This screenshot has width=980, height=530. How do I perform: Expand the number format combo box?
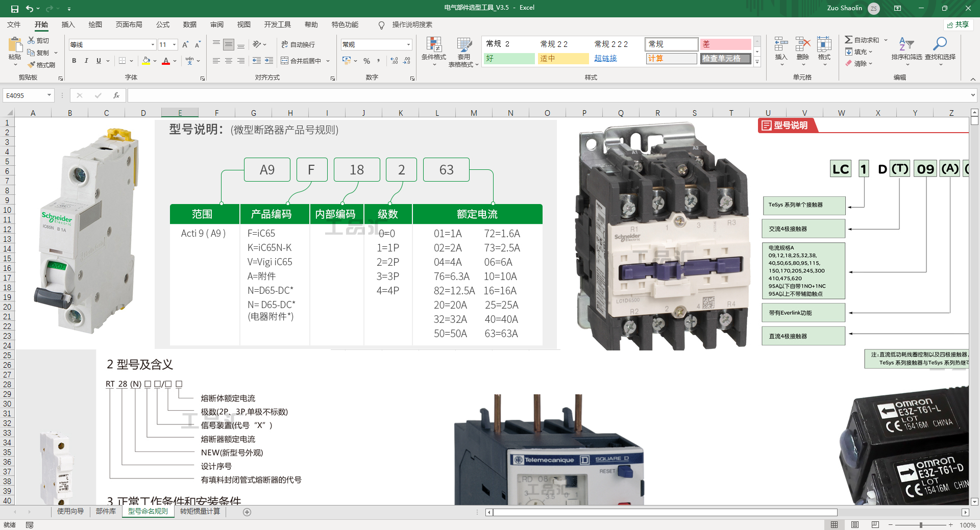tap(408, 45)
